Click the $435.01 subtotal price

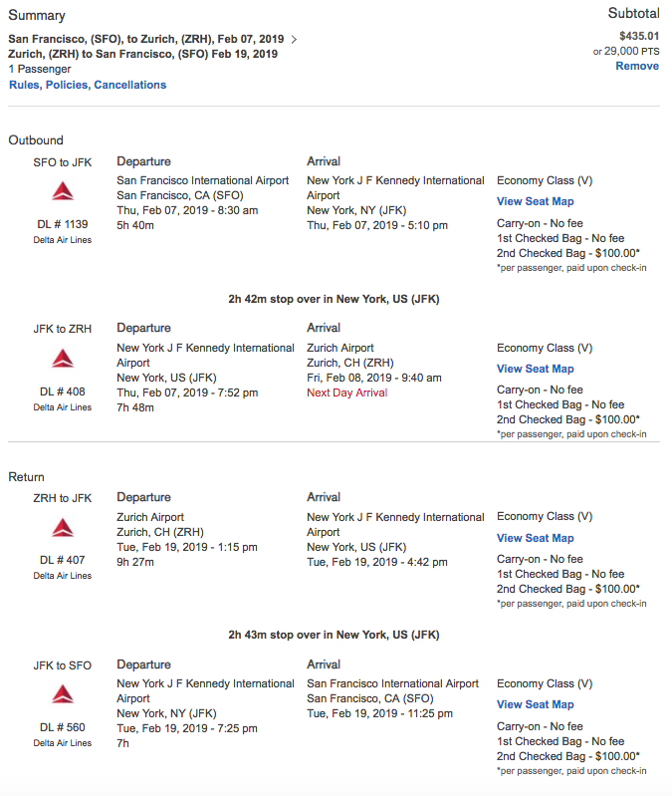[x=637, y=35]
